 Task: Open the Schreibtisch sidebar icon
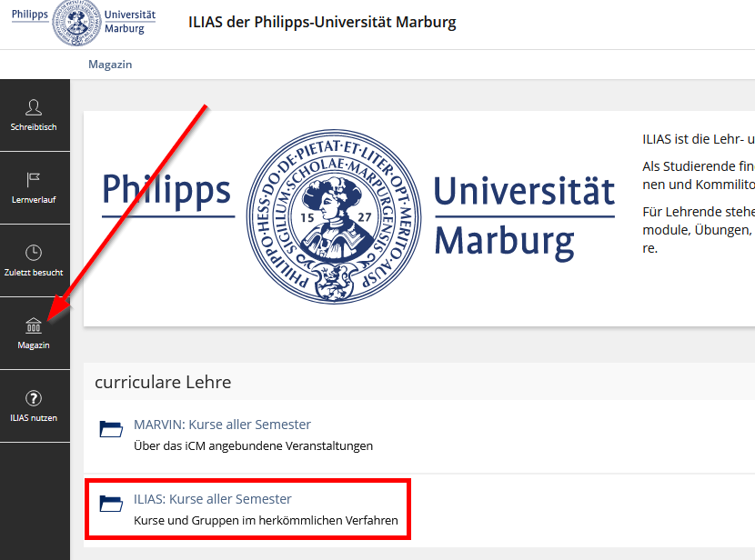pos(34,107)
